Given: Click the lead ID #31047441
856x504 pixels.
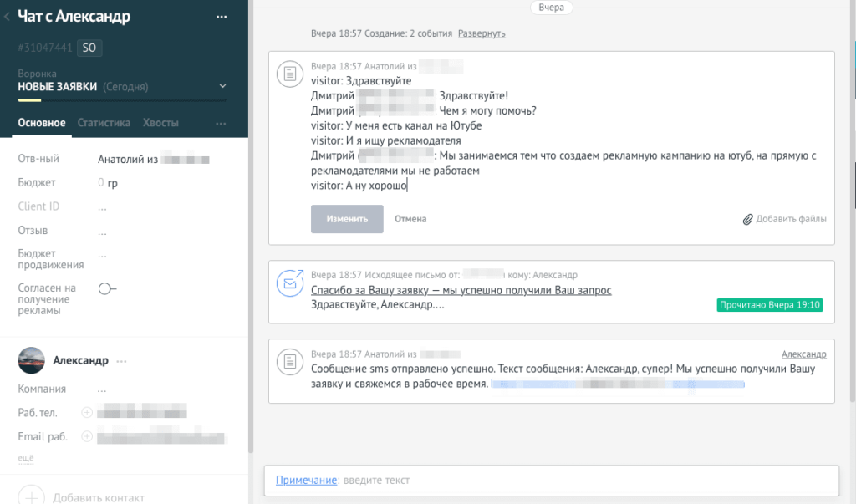Looking at the screenshot, I should pyautogui.click(x=45, y=48).
